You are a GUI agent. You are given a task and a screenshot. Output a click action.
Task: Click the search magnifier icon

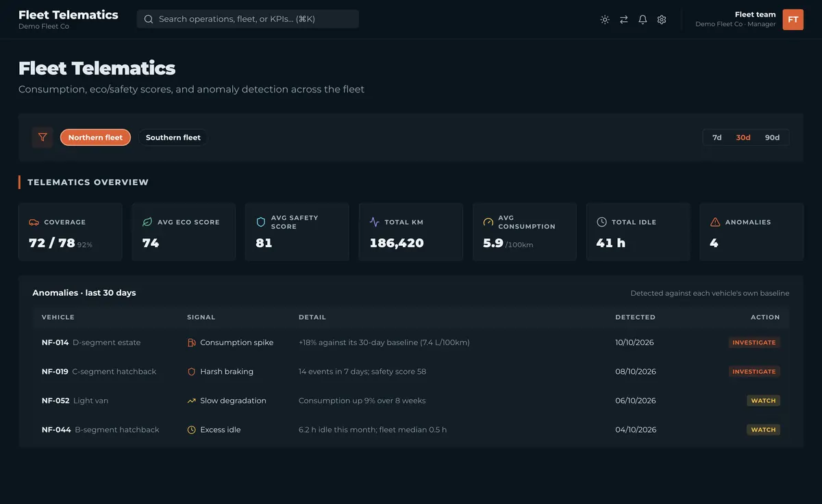[x=149, y=19]
